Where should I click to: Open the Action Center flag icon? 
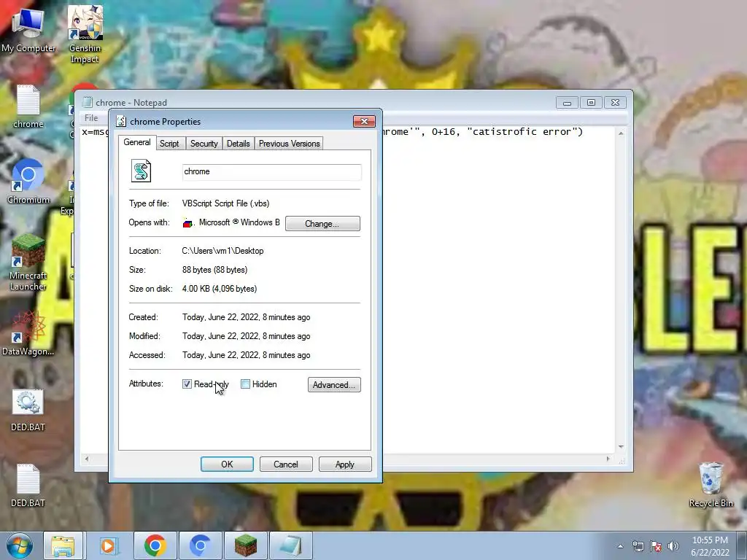click(656, 546)
